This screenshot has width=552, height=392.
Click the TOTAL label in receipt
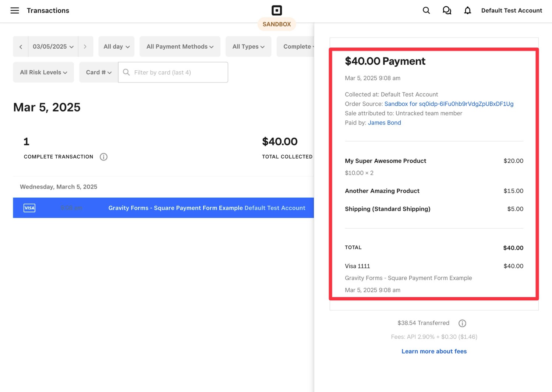tap(353, 247)
